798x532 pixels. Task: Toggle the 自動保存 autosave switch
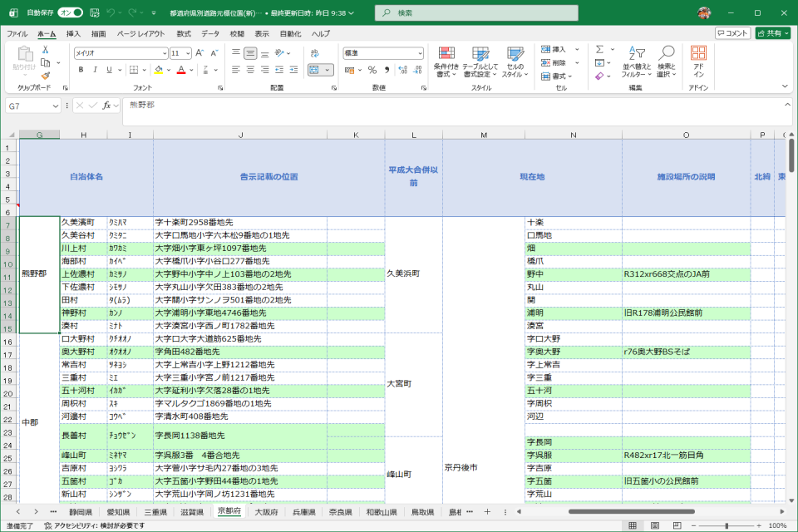click(69, 12)
